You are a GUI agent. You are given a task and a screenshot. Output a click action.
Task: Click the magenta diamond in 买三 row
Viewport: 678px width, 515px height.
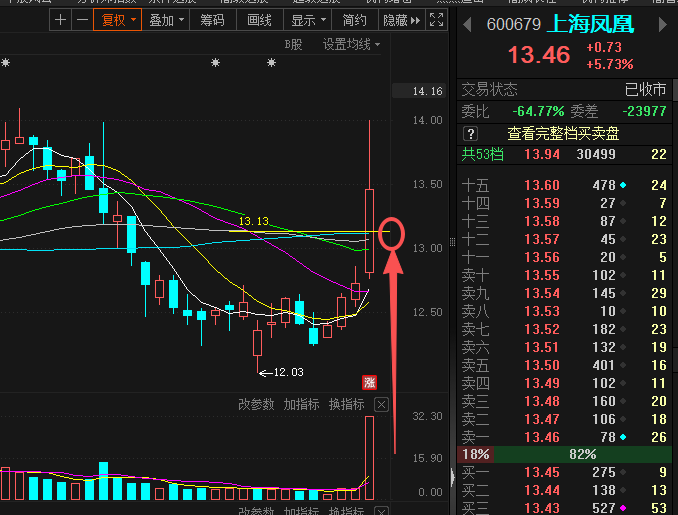click(623, 508)
